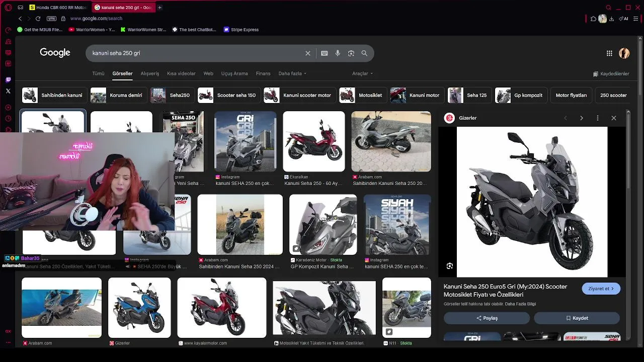Toggle the VPN badge in address bar
This screenshot has width=644, height=362.
[x=51, y=19]
